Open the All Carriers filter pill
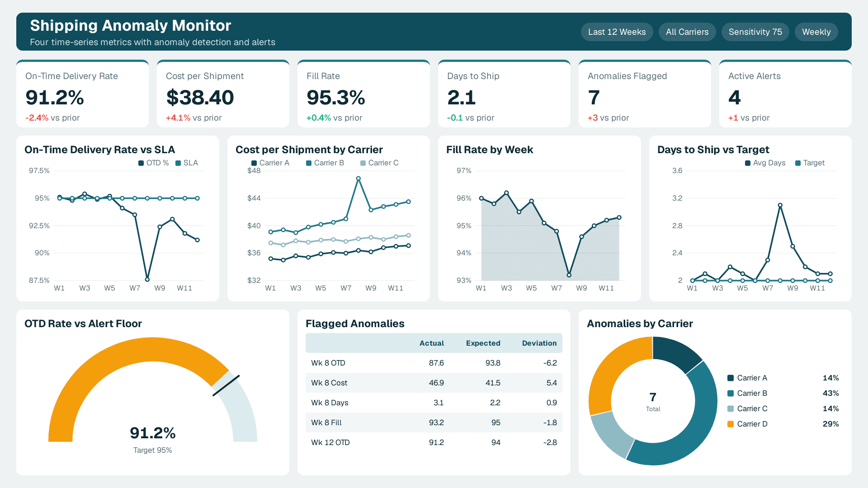 click(x=687, y=32)
